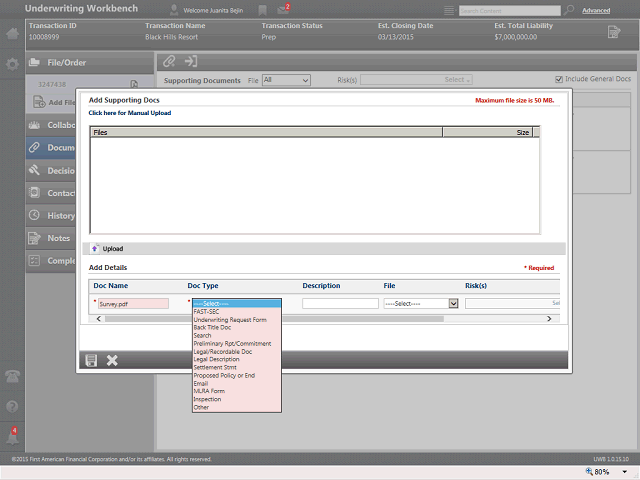Choose Search doc type option

(x=237, y=336)
